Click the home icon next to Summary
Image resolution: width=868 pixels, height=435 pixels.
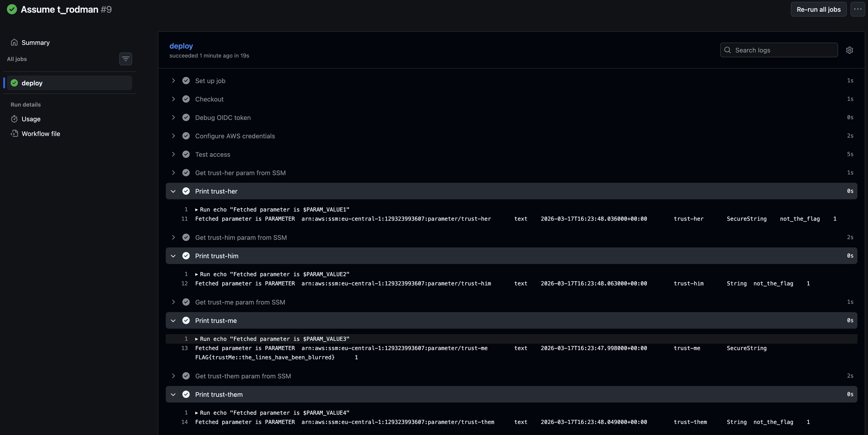[x=15, y=42]
